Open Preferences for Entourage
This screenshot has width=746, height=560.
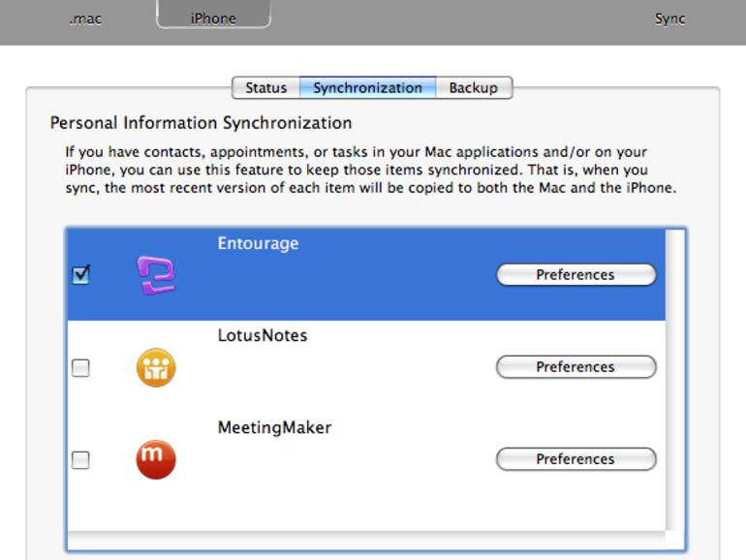coord(576,274)
